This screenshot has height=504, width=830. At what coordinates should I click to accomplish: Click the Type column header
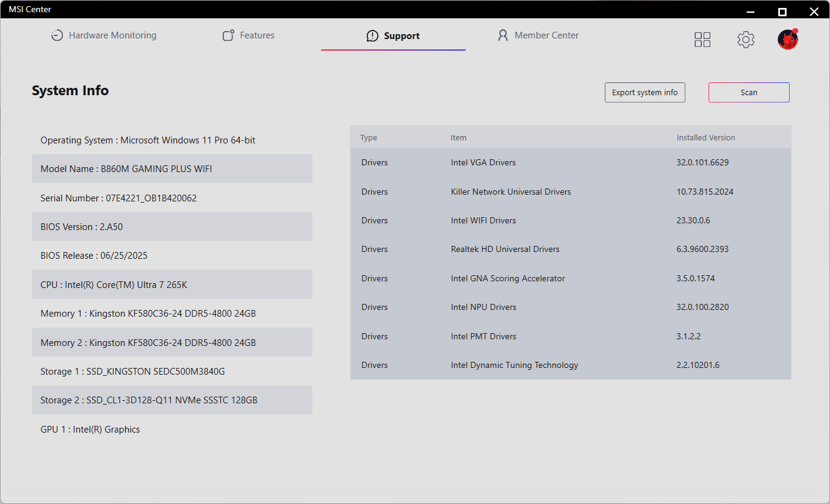point(369,138)
